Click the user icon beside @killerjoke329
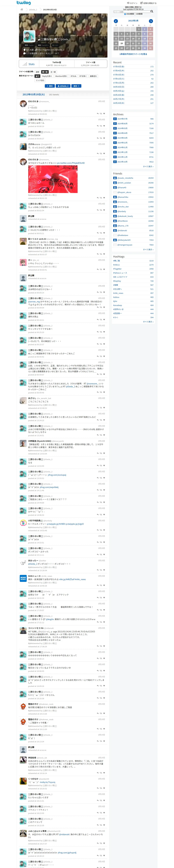The image size is (174, 868). (115, 240)
